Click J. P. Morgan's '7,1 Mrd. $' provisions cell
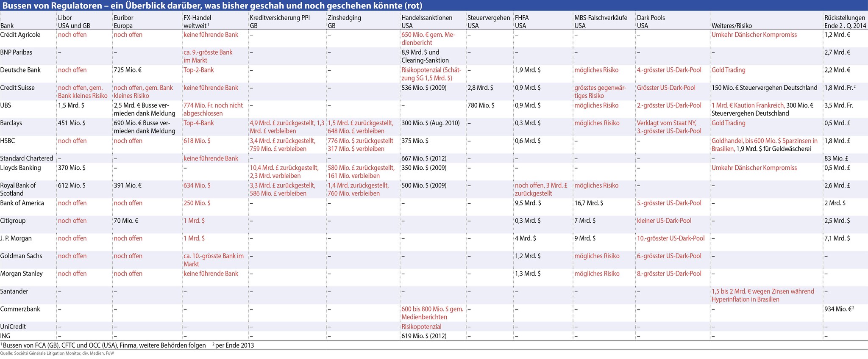 (x=837, y=238)
